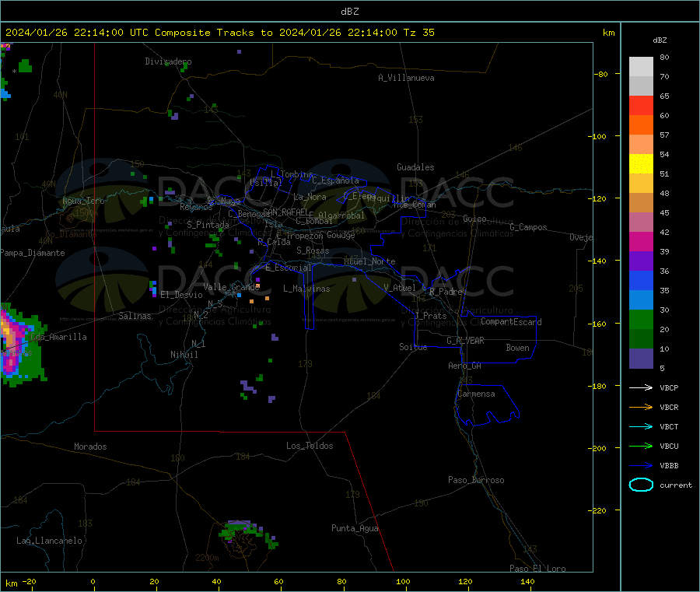Click the 'Cda_Amarilla' label
This screenshot has height=592, width=700.
coord(58,337)
